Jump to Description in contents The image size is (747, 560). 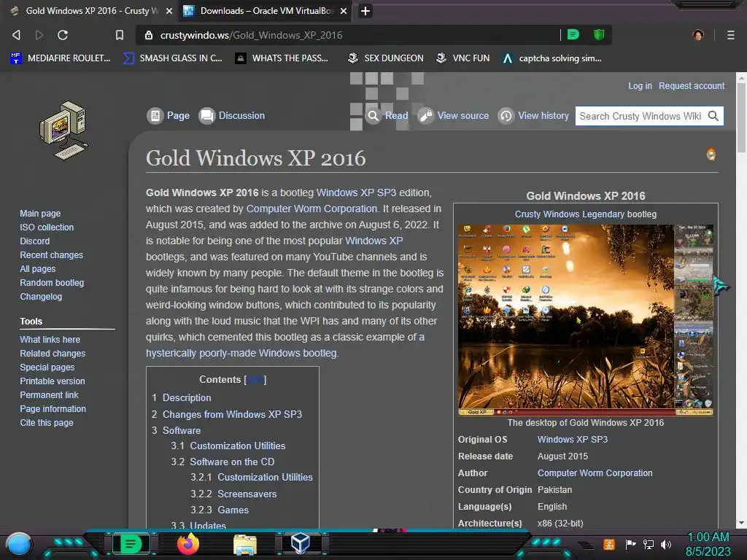point(187,397)
